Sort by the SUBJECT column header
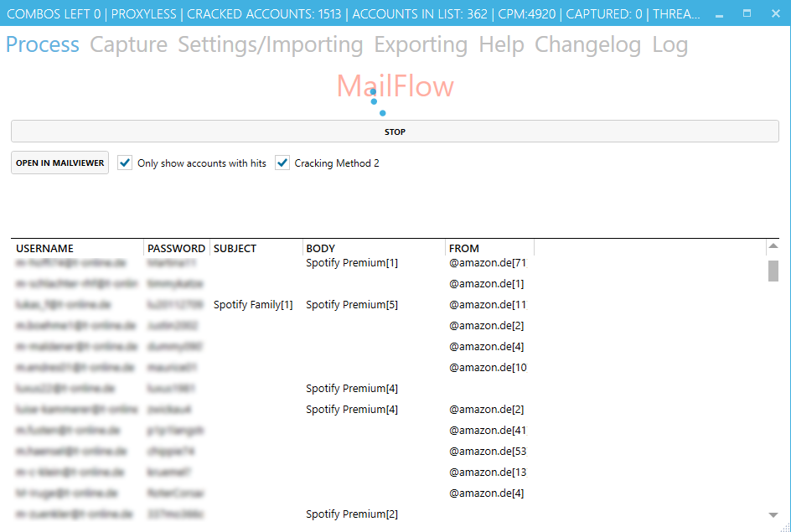 (235, 248)
